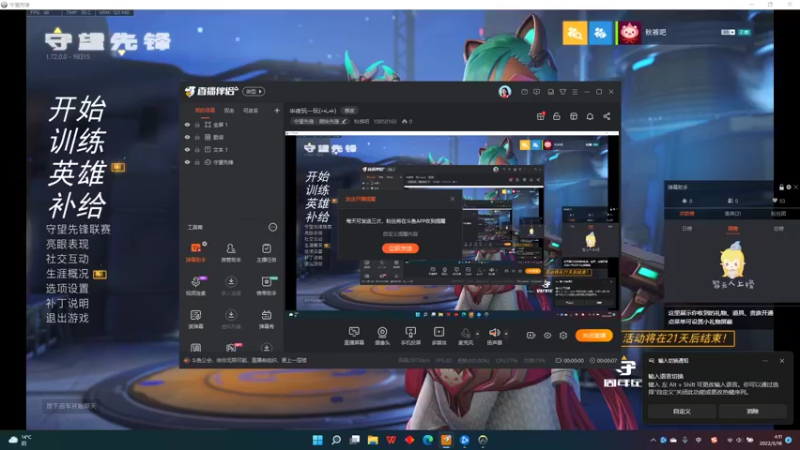Dismiss input notification with right button

(x=753, y=411)
